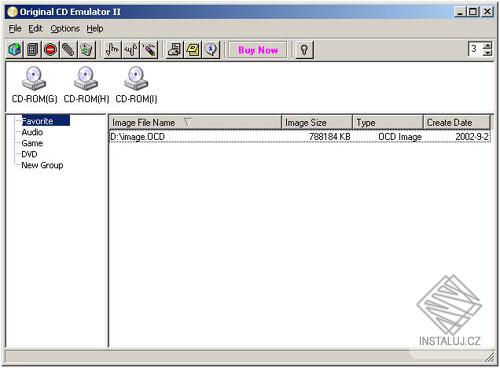Click the hand with music note icon
Screen dimensions: 500x368
pos(112,50)
